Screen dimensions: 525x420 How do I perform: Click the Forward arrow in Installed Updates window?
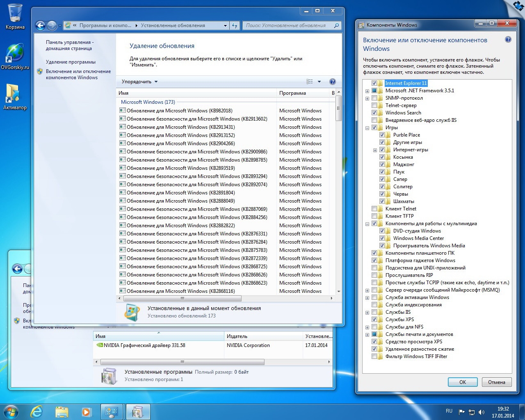[52, 26]
